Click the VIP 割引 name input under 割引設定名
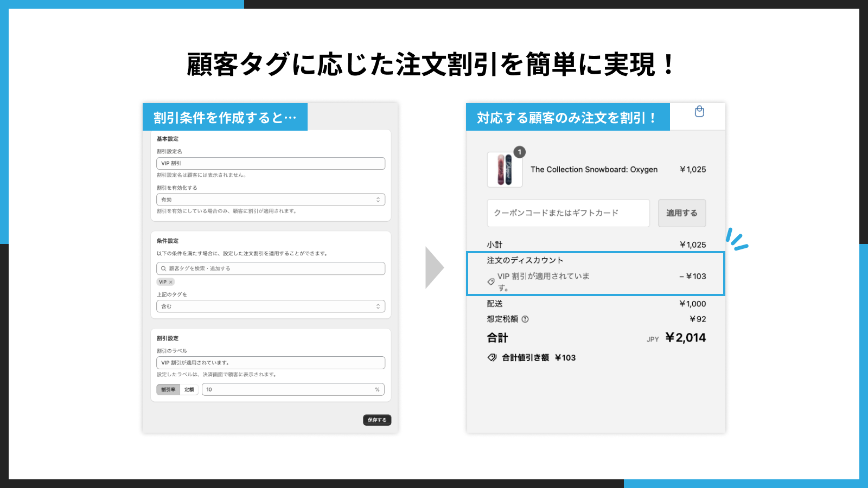868x488 pixels. coord(270,163)
